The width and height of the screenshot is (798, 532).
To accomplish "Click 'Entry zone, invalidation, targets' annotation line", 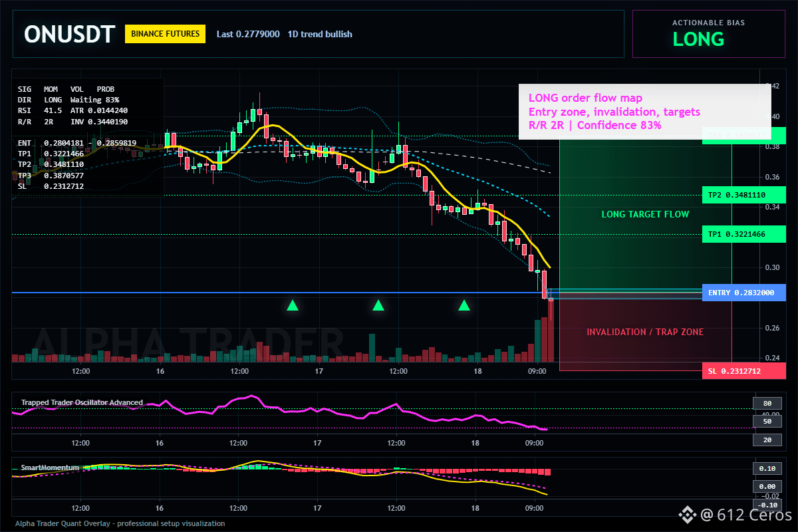I will coord(614,112).
